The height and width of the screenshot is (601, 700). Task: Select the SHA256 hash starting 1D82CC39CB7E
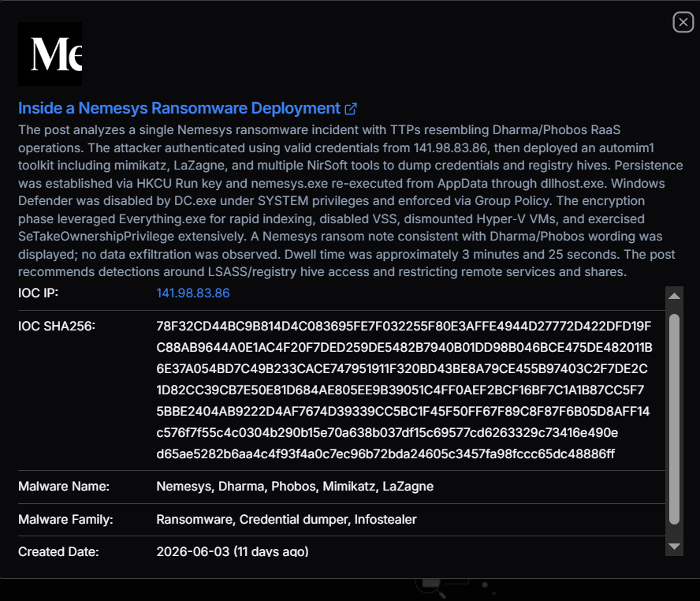click(x=400, y=390)
